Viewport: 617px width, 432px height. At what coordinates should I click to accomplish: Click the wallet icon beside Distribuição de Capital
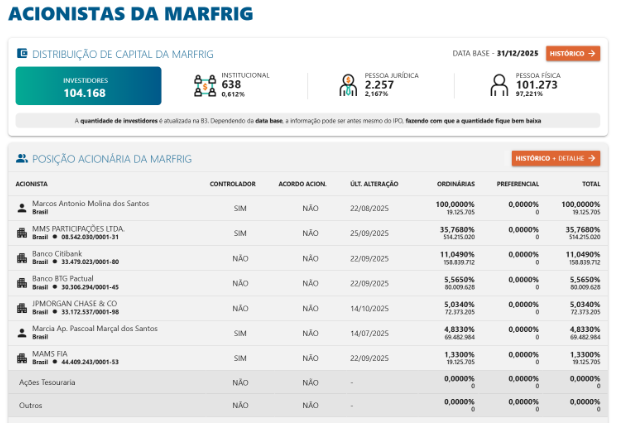(x=22, y=53)
